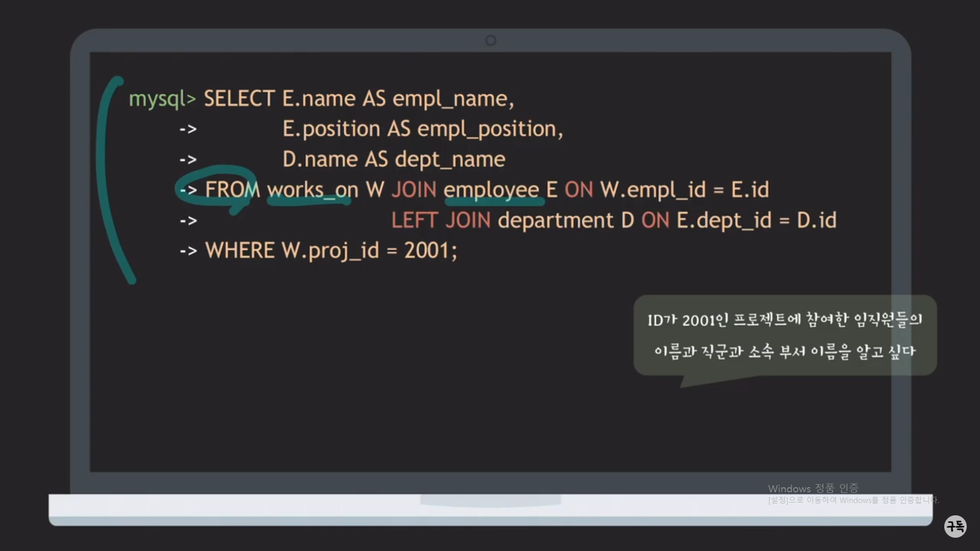Click the mysql> prompt text
The height and width of the screenshot is (551, 980).
pyautogui.click(x=162, y=98)
